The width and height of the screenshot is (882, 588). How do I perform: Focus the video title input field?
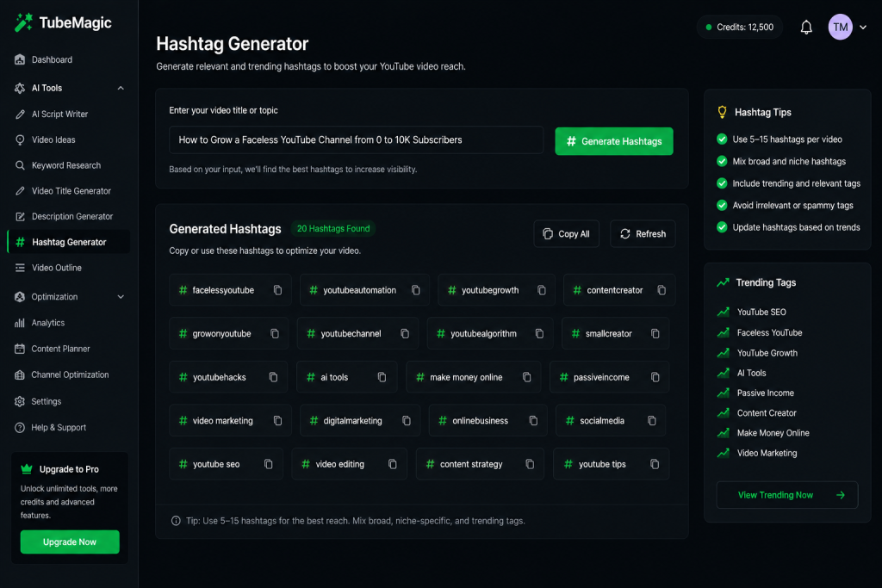356,140
